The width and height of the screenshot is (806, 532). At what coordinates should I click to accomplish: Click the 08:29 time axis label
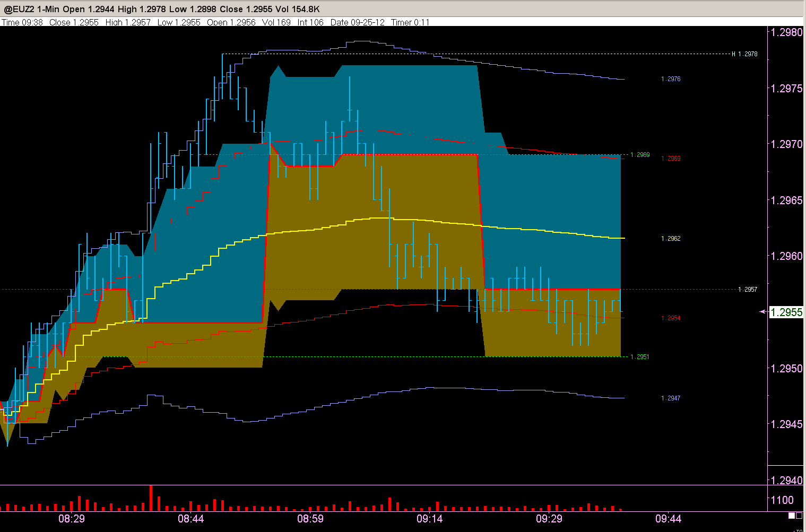coord(72,518)
